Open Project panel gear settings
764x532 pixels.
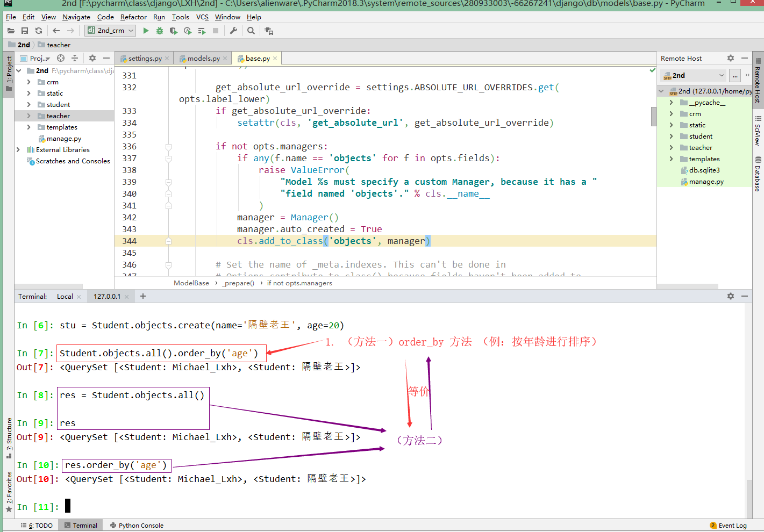click(92, 58)
